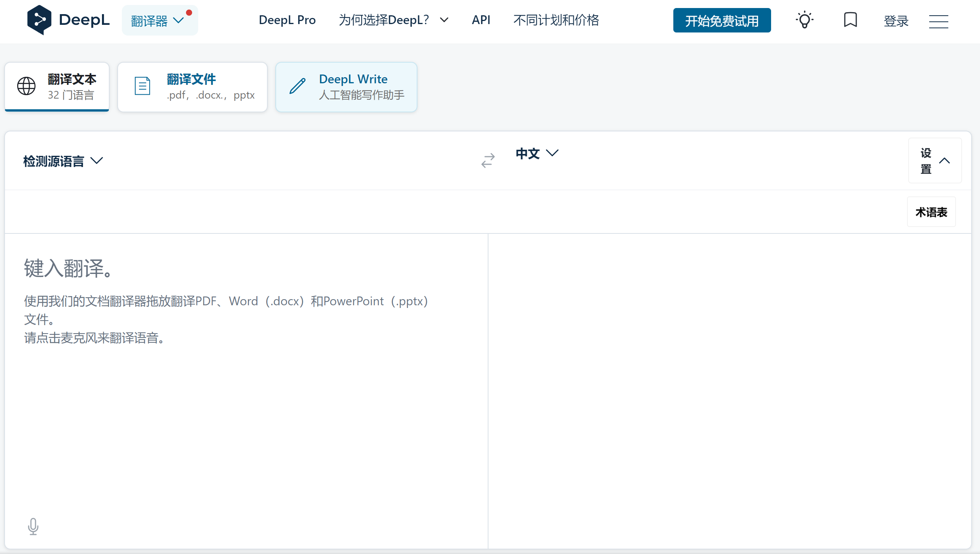Click the microphone voice input icon
Viewport: 980px width, 554px height.
pos(33,526)
